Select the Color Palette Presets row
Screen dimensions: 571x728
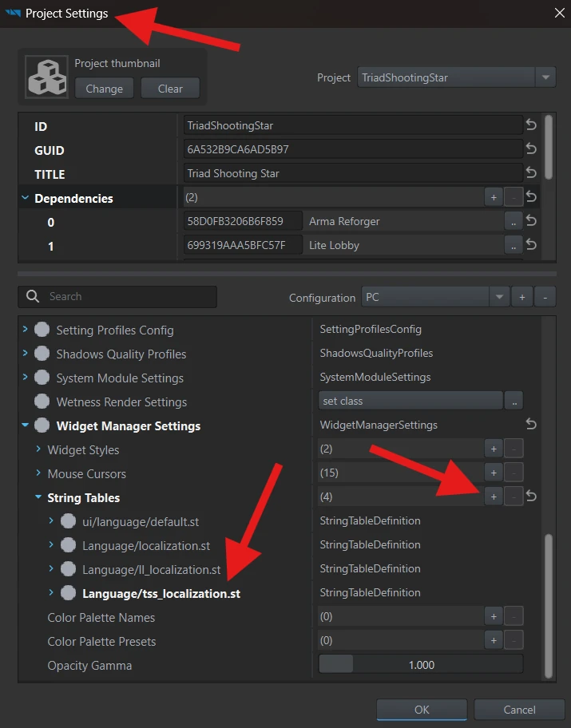101,642
